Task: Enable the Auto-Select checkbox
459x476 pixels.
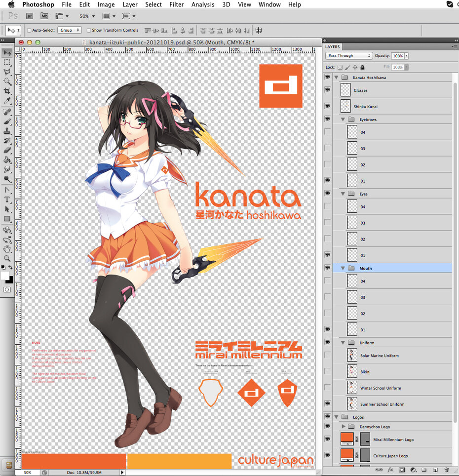Action: (29, 30)
